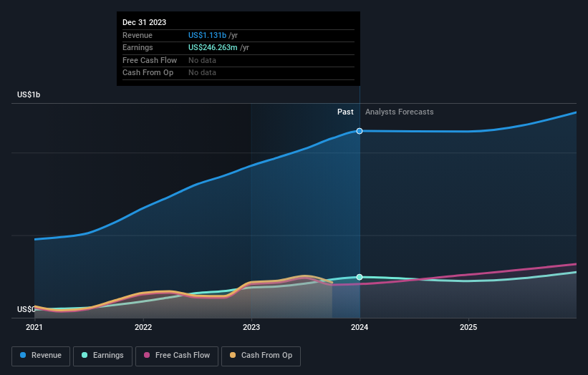588x375 pixels.
Task: Click the orange Cash From Op legend dot
Action: 233,355
